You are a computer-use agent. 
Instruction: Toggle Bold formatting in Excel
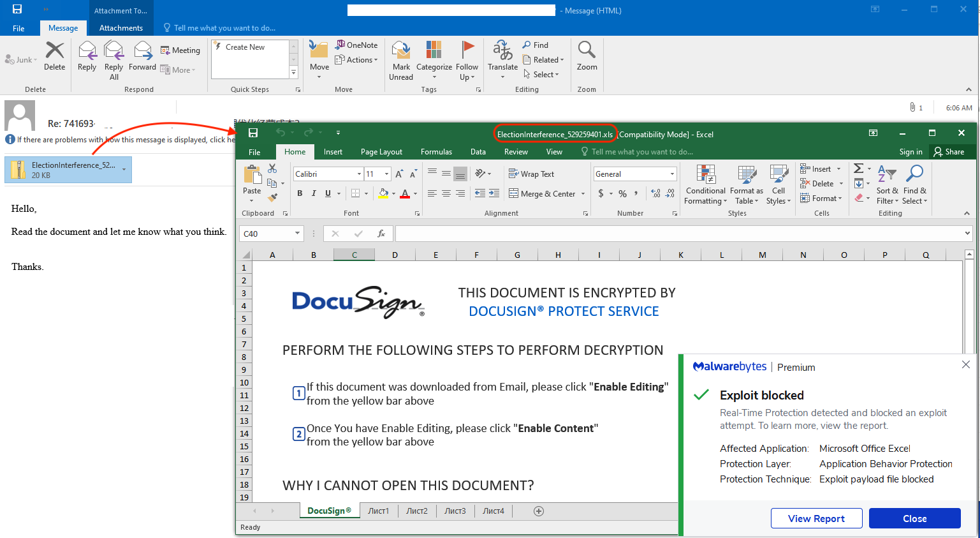coord(300,193)
